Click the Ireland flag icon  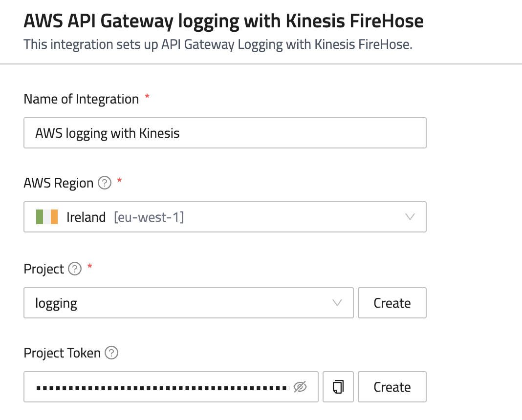(47, 217)
